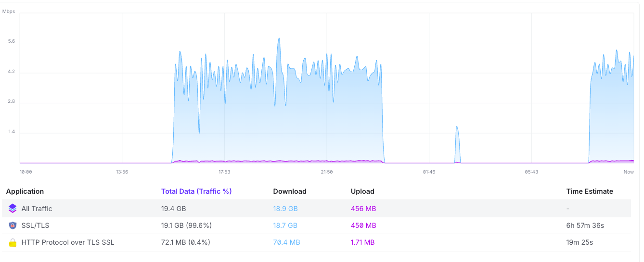The height and width of the screenshot is (262, 644).
Task: Click the Time Estimate column header
Action: [590, 191]
